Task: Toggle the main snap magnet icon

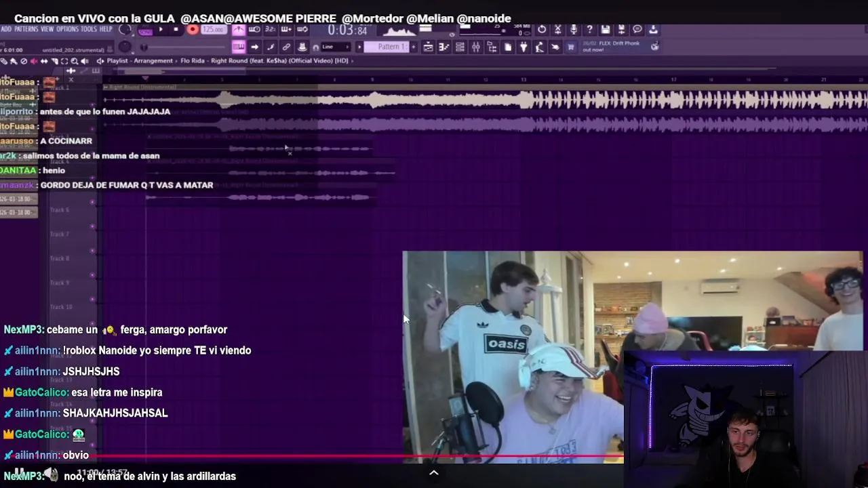Action: 316,47
